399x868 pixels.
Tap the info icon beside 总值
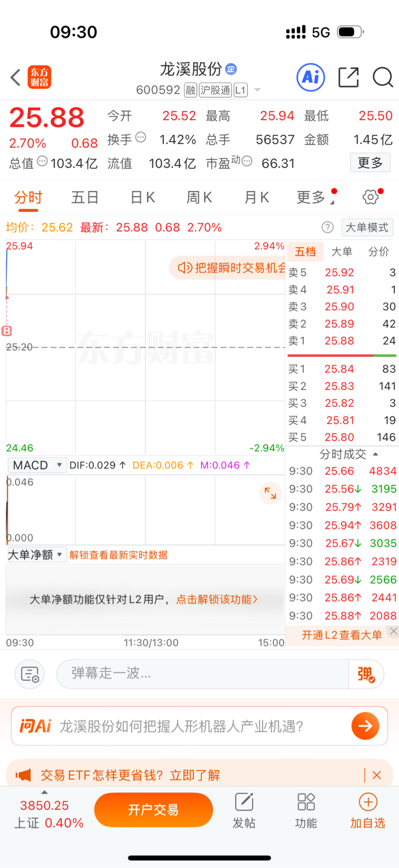[x=43, y=161]
